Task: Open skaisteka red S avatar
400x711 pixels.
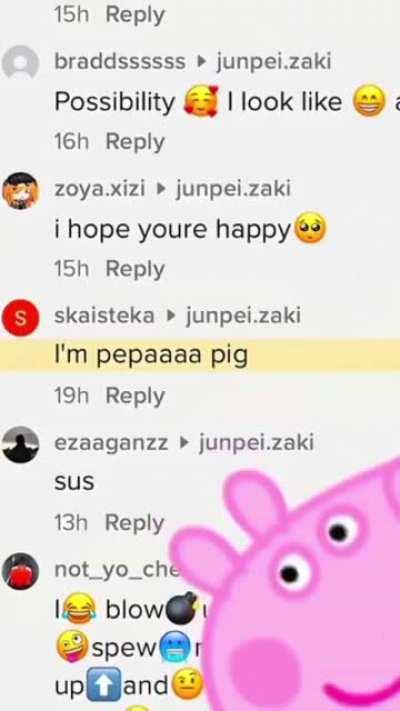Action: (20, 317)
